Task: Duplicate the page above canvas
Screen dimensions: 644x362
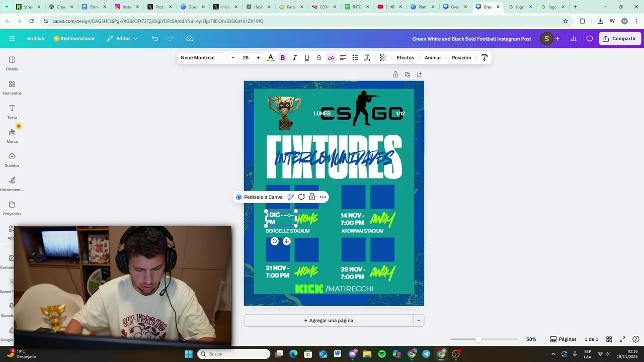Action: (x=408, y=74)
